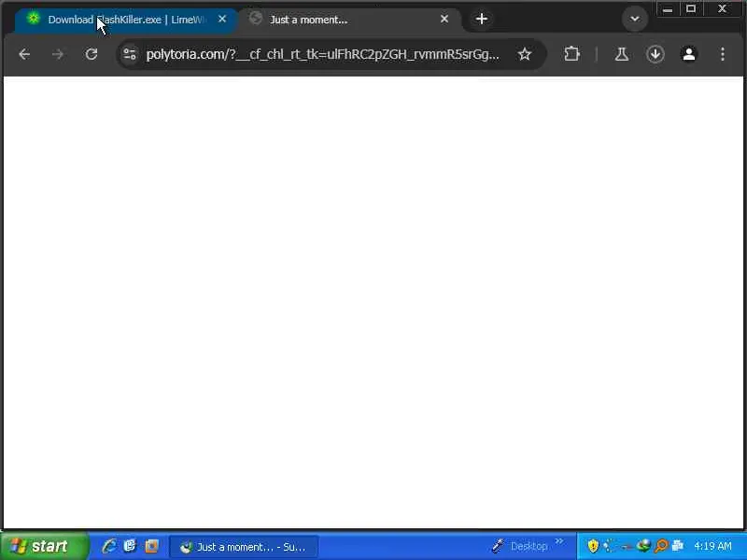Open the Extensions puzzle icon
747x560 pixels.
571,54
